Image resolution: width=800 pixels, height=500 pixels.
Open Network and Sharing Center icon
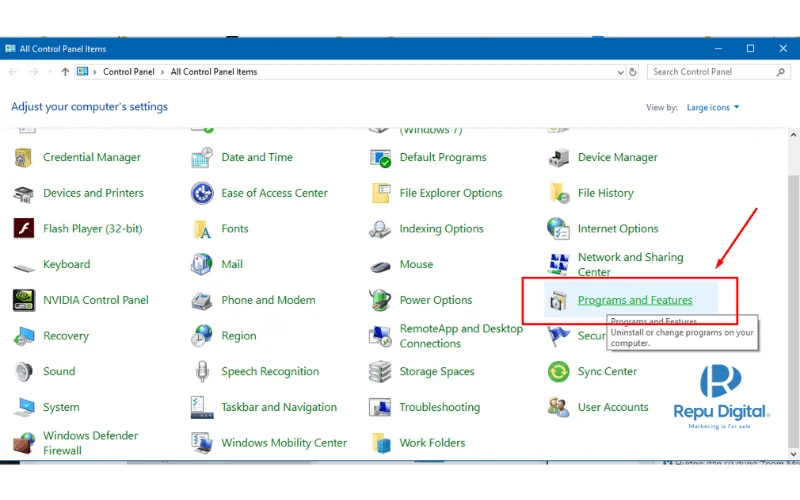(559, 264)
